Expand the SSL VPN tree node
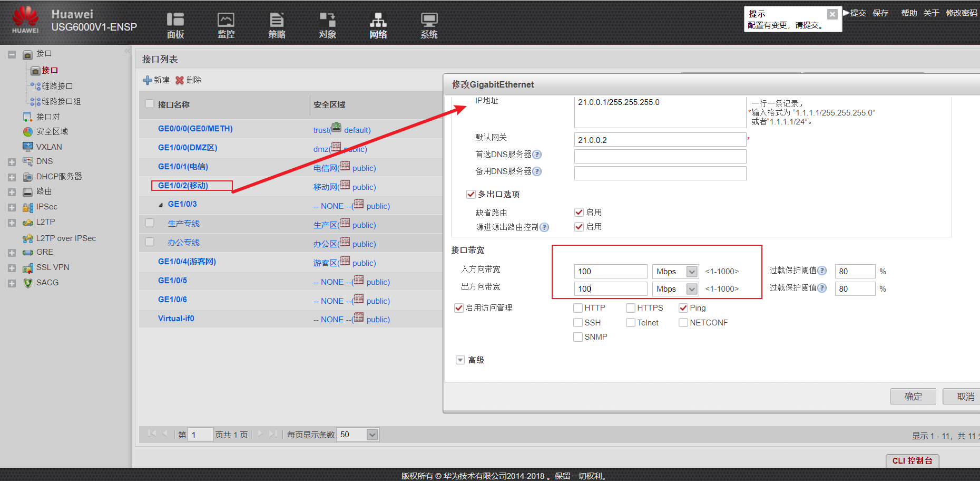This screenshot has width=980, height=481. (x=12, y=268)
